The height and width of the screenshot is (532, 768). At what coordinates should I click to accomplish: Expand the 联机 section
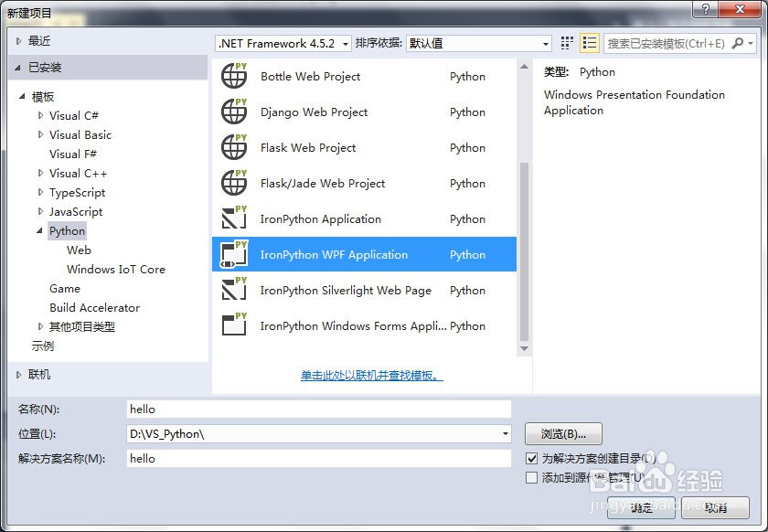click(x=18, y=375)
